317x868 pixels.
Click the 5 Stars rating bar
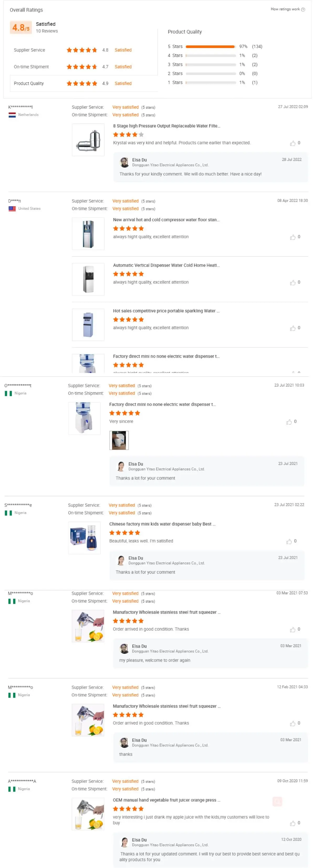(x=210, y=46)
